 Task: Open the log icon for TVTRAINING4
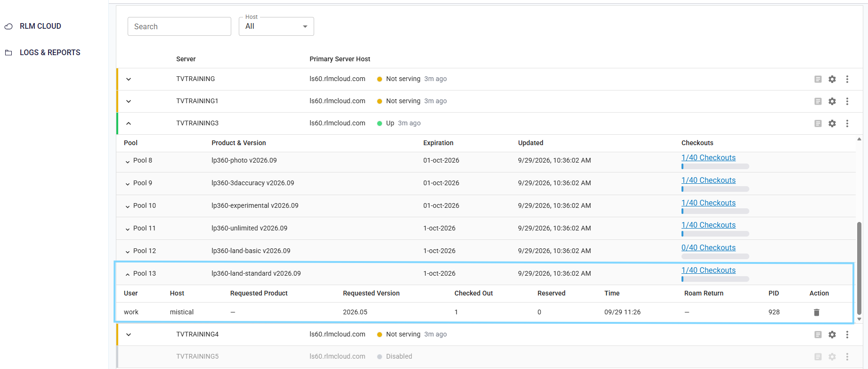pos(818,335)
